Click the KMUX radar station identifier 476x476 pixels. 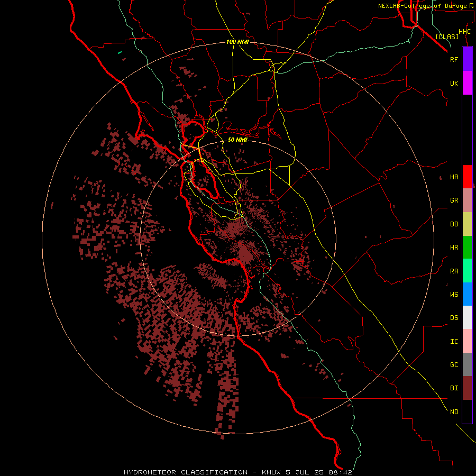[x=271, y=472]
